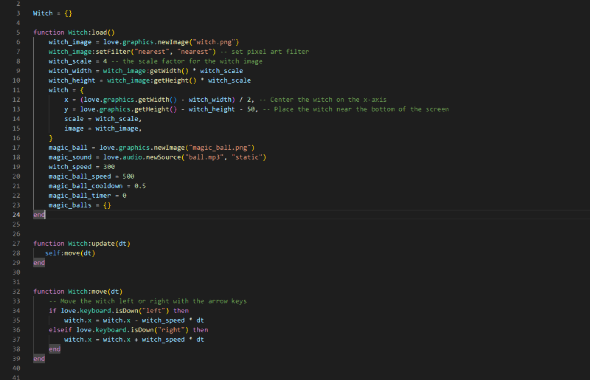Click line number 5 in the gutter
Screen dimensions: 590x380
pos(18,33)
